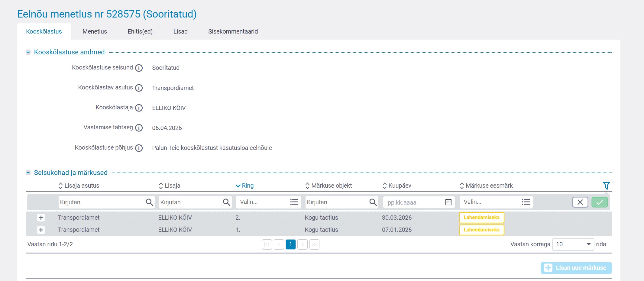The image size is (644, 281).
Task: Open the Ring filter dropdown
Action: point(268,202)
